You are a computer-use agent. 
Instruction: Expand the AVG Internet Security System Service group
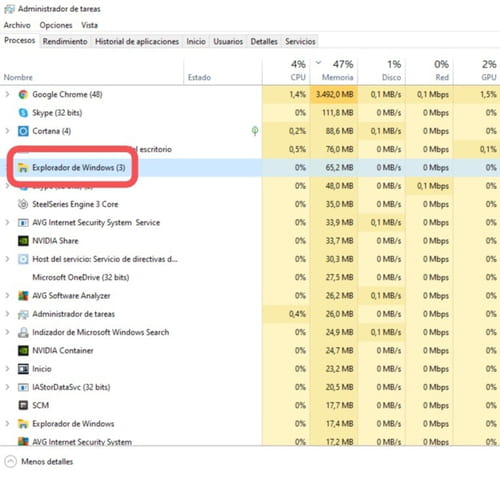pyautogui.click(x=7, y=222)
